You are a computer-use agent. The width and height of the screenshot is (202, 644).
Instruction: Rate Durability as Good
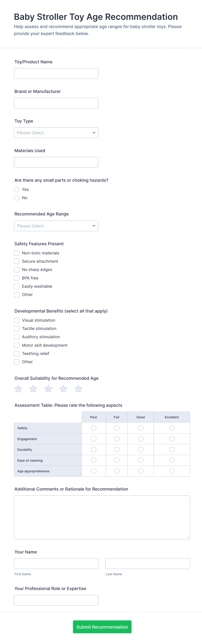point(140,449)
